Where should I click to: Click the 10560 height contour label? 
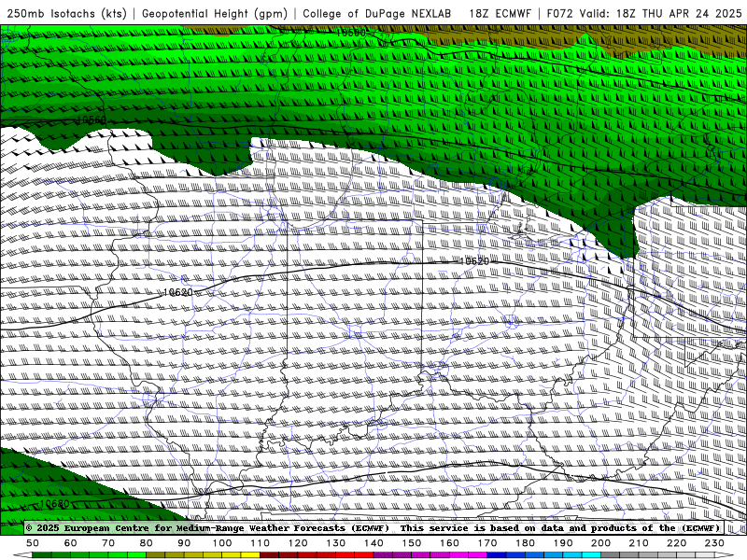point(91,119)
